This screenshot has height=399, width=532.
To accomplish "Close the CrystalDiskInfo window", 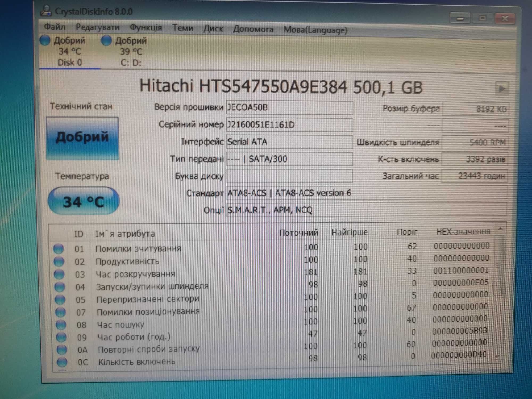I will (x=505, y=19).
